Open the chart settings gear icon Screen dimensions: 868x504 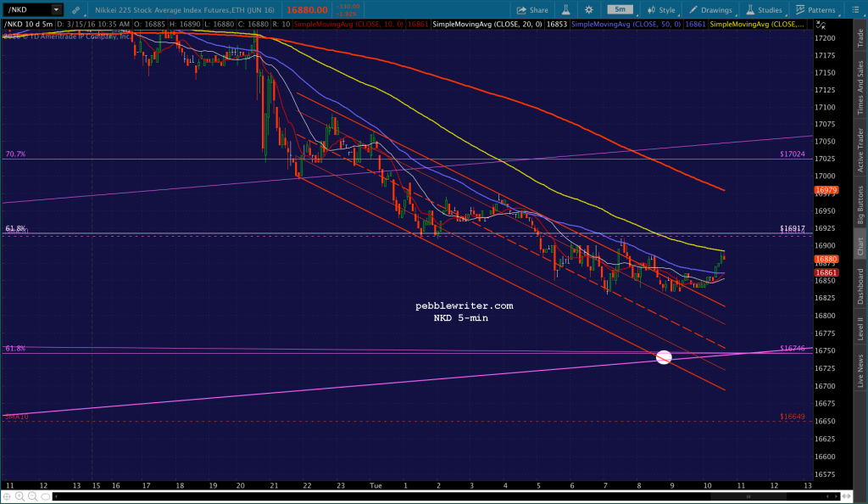589,10
